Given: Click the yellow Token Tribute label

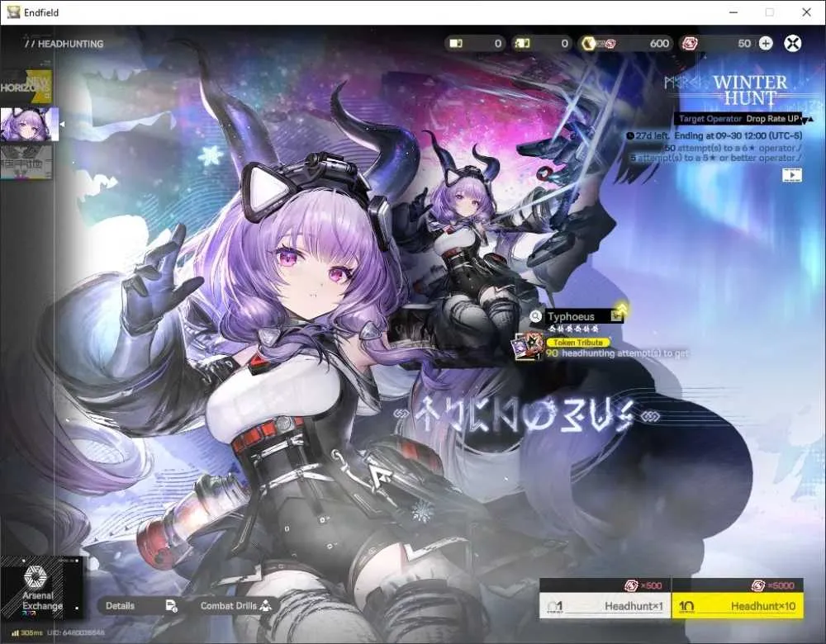Looking at the screenshot, I should tap(578, 343).
